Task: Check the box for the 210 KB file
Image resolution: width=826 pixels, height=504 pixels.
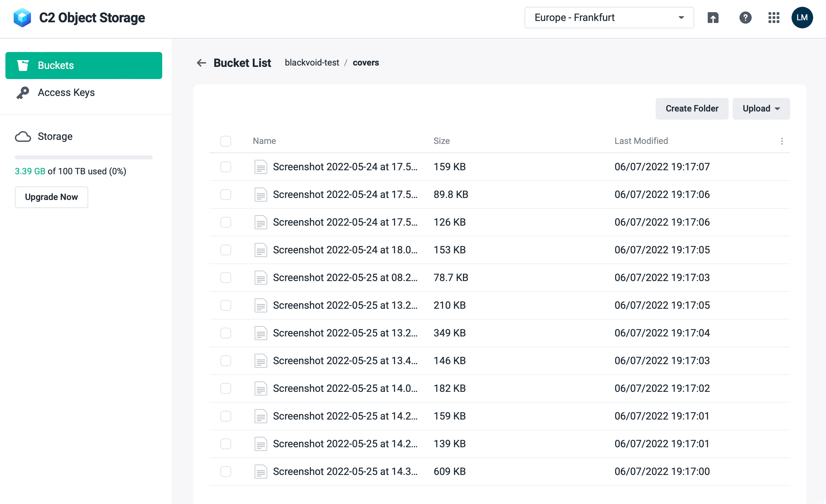Action: (226, 305)
